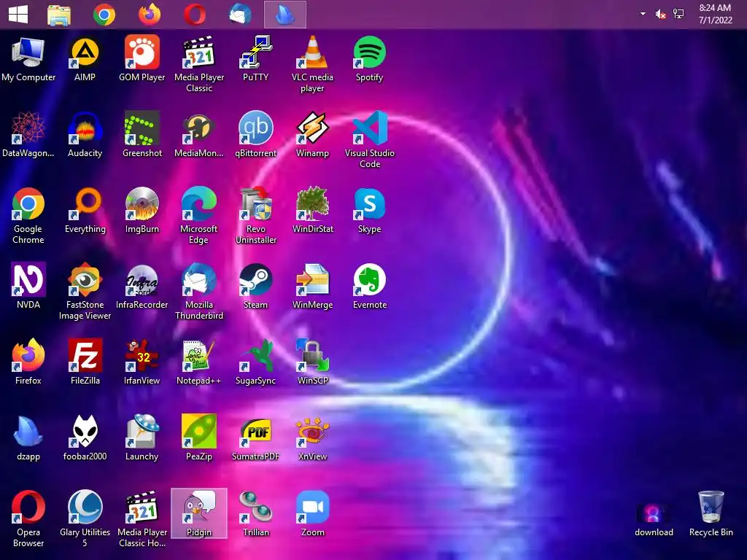
Task: Open Thunderbird from the taskbar
Action: [x=239, y=15]
